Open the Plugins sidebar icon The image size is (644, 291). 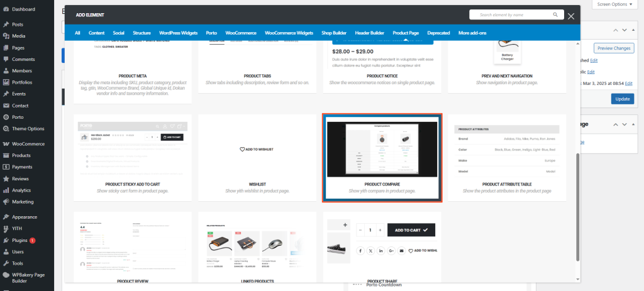[x=6, y=240]
